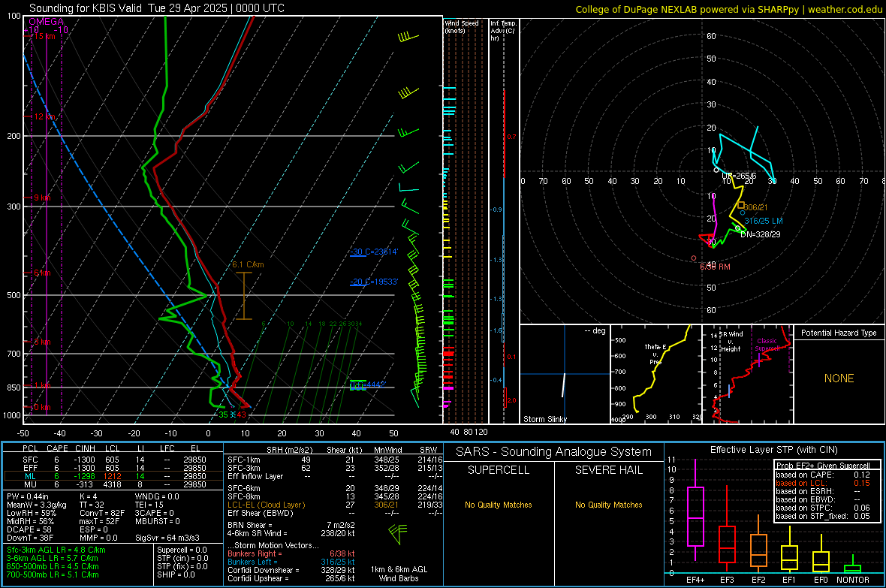Click No Quality Matches under SEVERE HAIL
The width and height of the screenshot is (886, 588).
[x=608, y=505]
